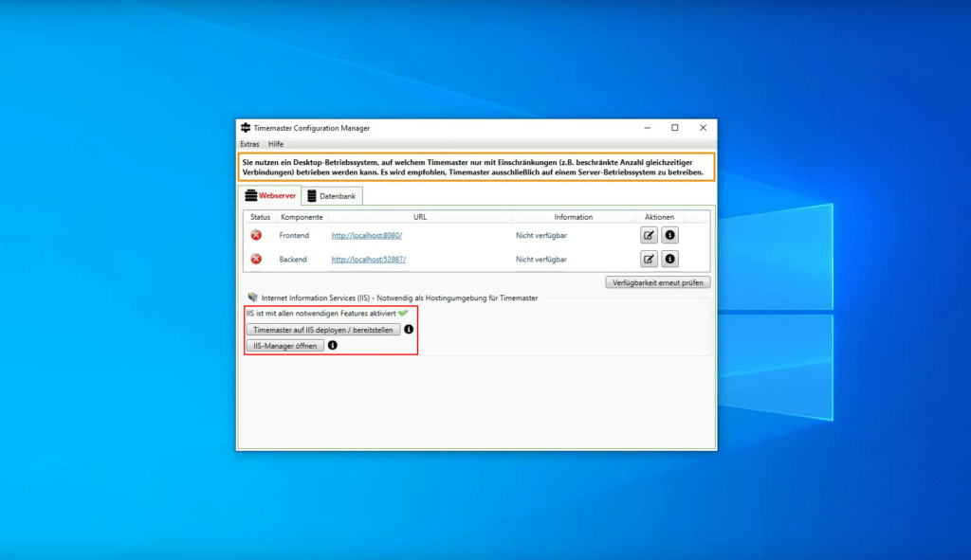Image resolution: width=971 pixels, height=560 pixels.
Task: Click the IIS-Manager öffnen button
Action: click(x=284, y=346)
